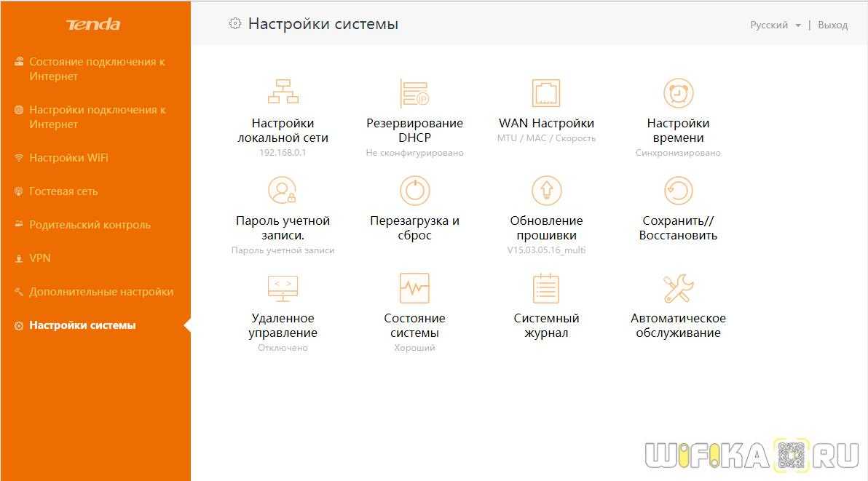Screen dimensions: 868x481
Task: Click the language dropdown arrow
Action: [797, 25]
